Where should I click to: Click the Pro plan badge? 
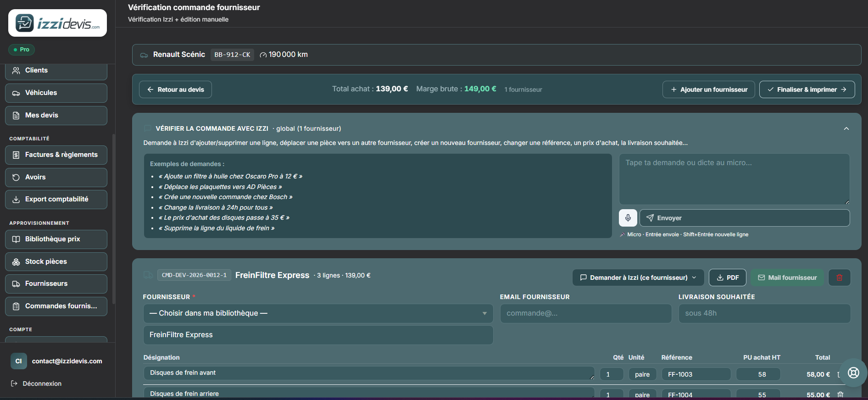click(22, 50)
